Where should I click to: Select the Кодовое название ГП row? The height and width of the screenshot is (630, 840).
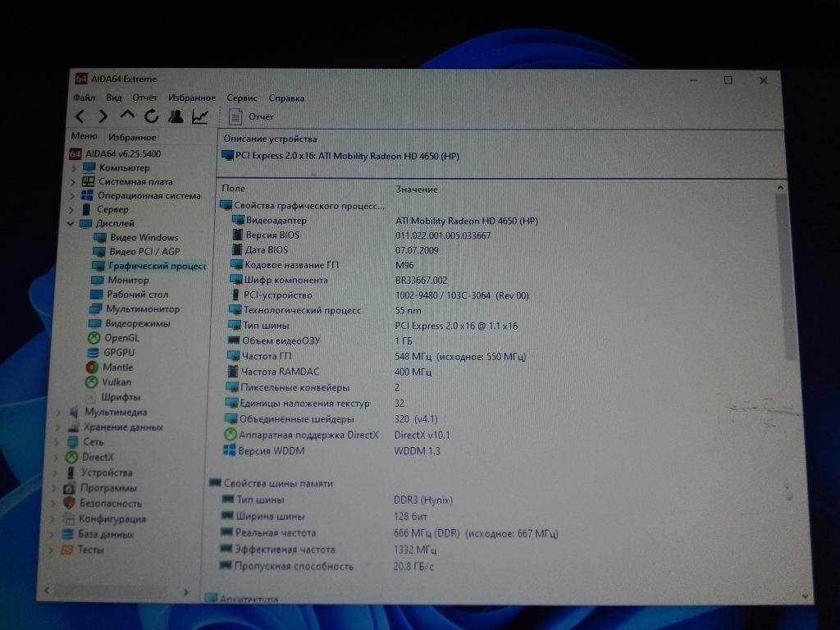[x=322, y=265]
